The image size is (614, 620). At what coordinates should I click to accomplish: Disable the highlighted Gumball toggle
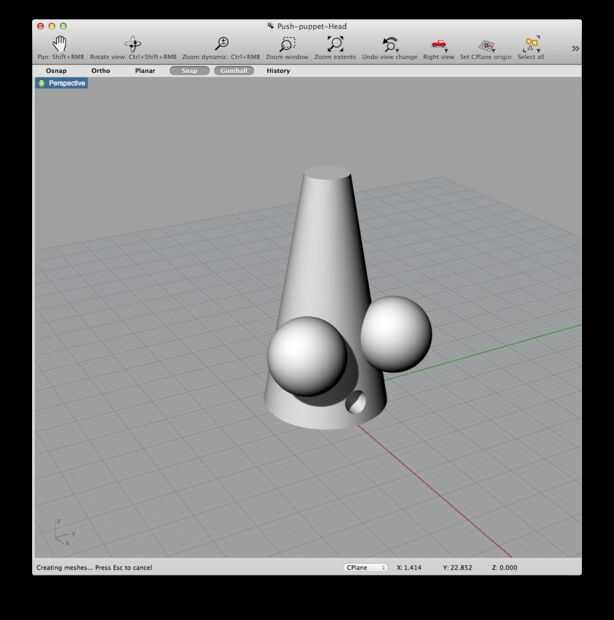[234, 70]
